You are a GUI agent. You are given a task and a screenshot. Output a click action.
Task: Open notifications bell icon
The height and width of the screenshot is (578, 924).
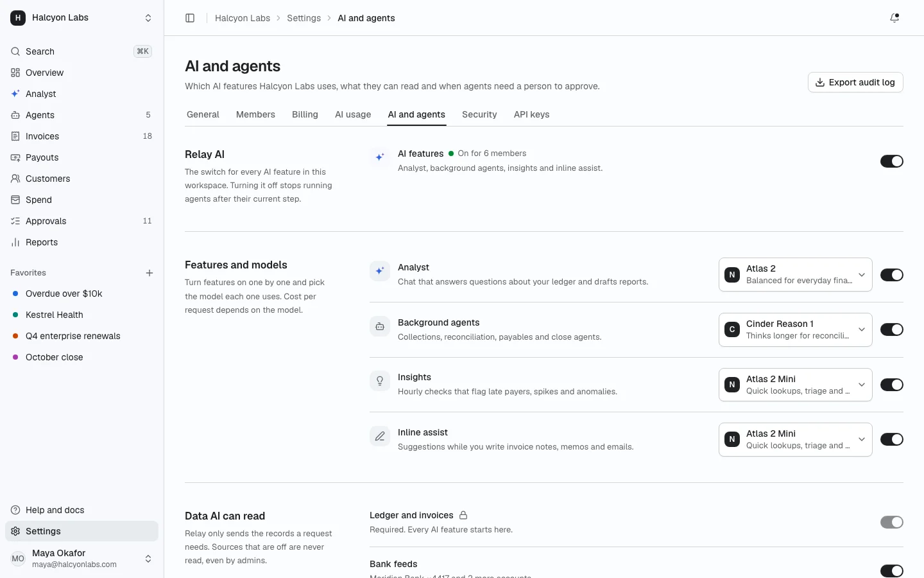(894, 18)
